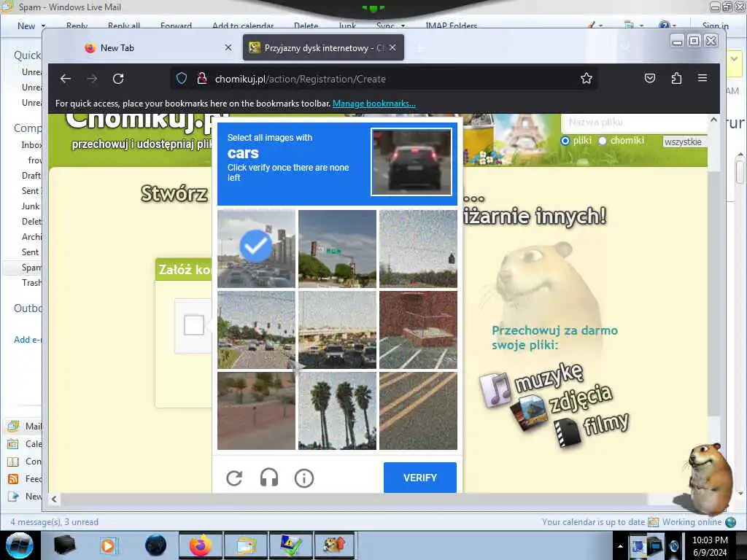Viewport: 747px width, 560px height.
Task: Open Contacts section in Live Mail sidebar
Action: click(25, 462)
